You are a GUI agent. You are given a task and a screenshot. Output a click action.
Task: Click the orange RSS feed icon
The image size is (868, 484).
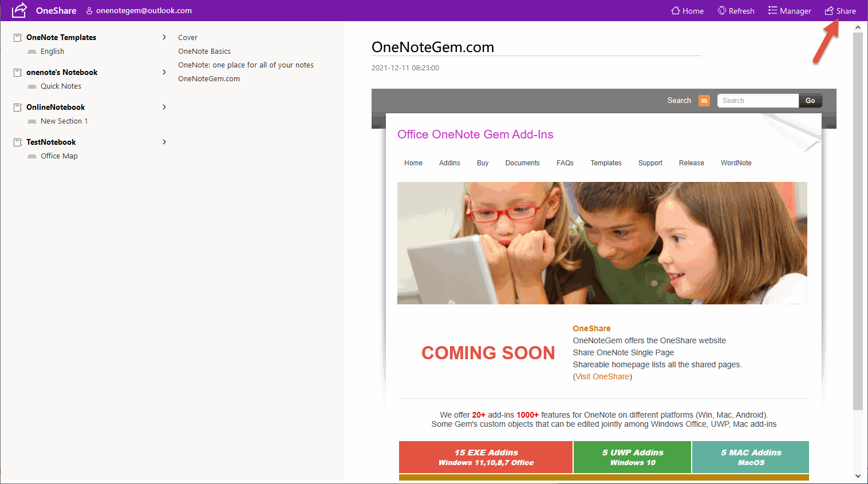click(x=704, y=101)
